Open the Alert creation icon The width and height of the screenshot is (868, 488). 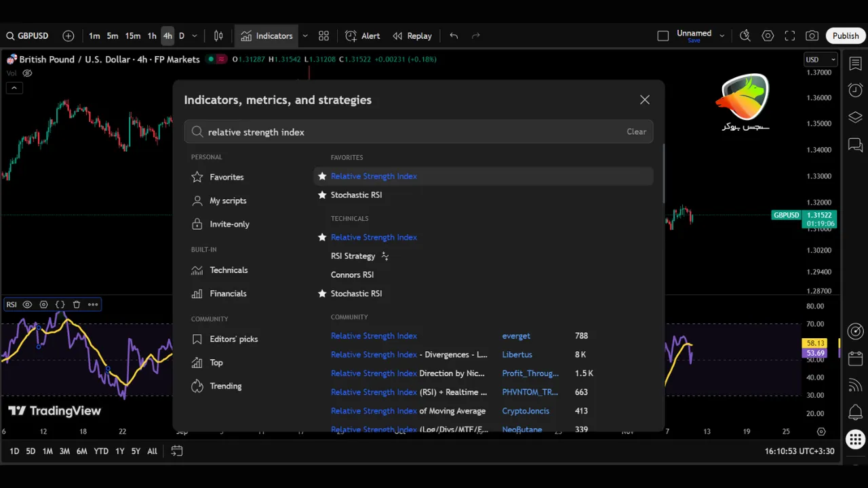362,36
